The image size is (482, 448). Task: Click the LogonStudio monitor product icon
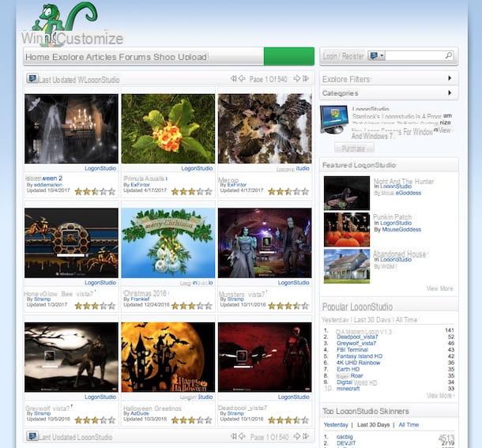[334, 119]
